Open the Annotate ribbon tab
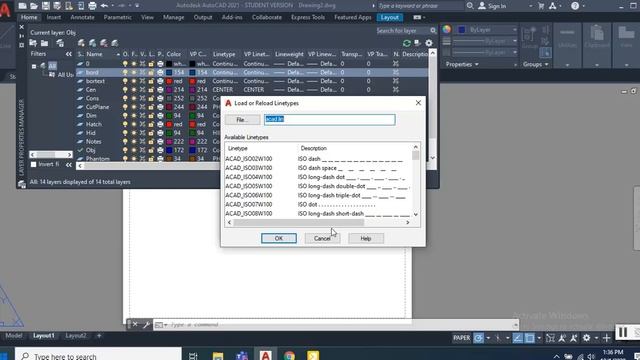 pyautogui.click(x=82, y=18)
